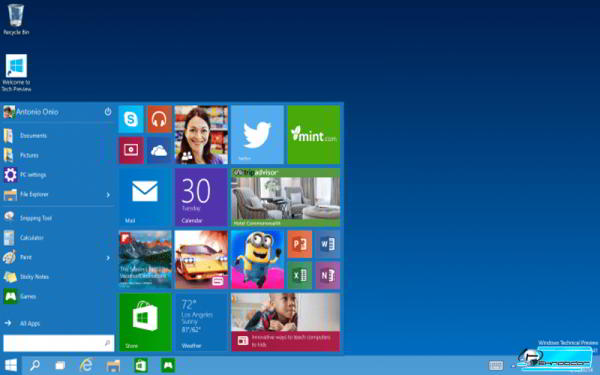The width and height of the screenshot is (600, 375).
Task: Open the Store icon on taskbar
Action: pos(141,365)
